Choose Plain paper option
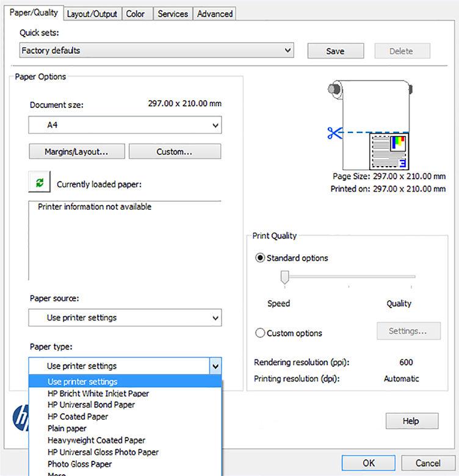The image size is (459, 476). pyautogui.click(x=125, y=428)
